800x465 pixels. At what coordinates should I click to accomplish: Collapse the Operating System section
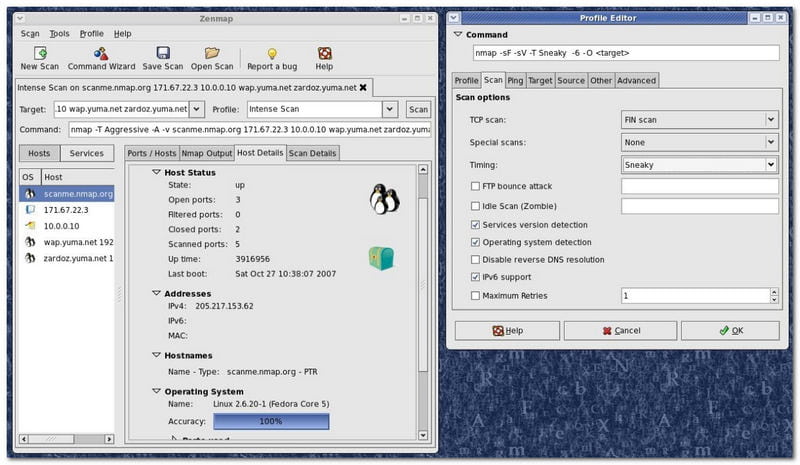coord(156,391)
